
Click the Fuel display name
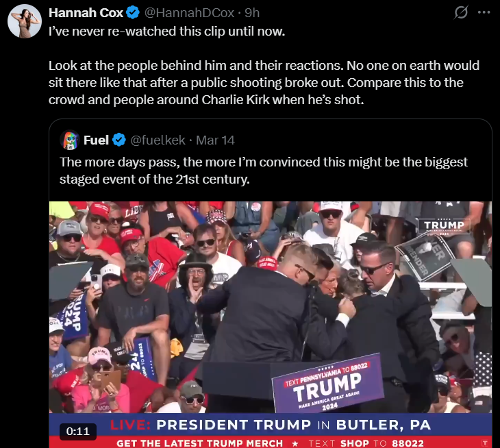97,140
